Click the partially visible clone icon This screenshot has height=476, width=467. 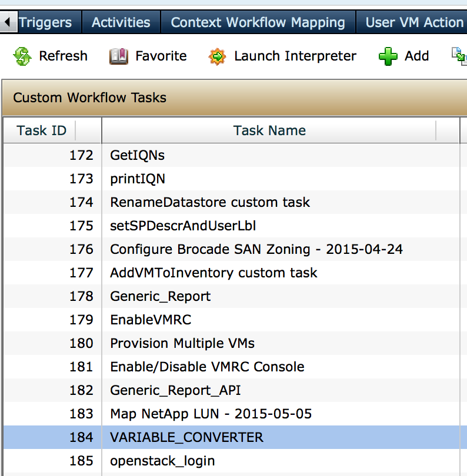[459, 56]
